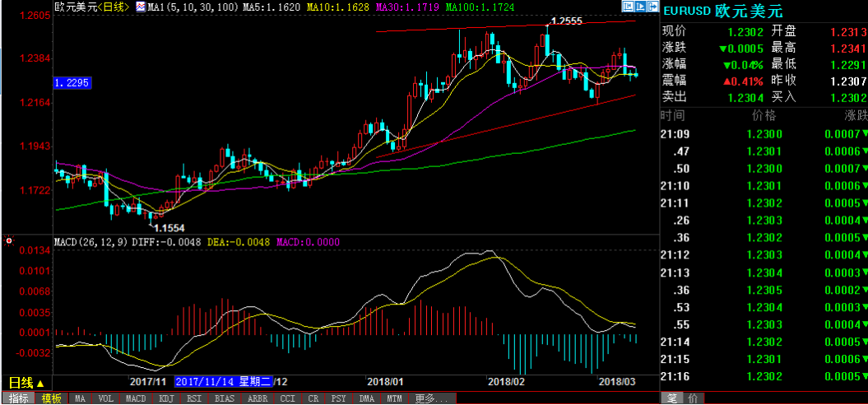Open the 更多... indicators list
868x405 pixels.
click(432, 399)
